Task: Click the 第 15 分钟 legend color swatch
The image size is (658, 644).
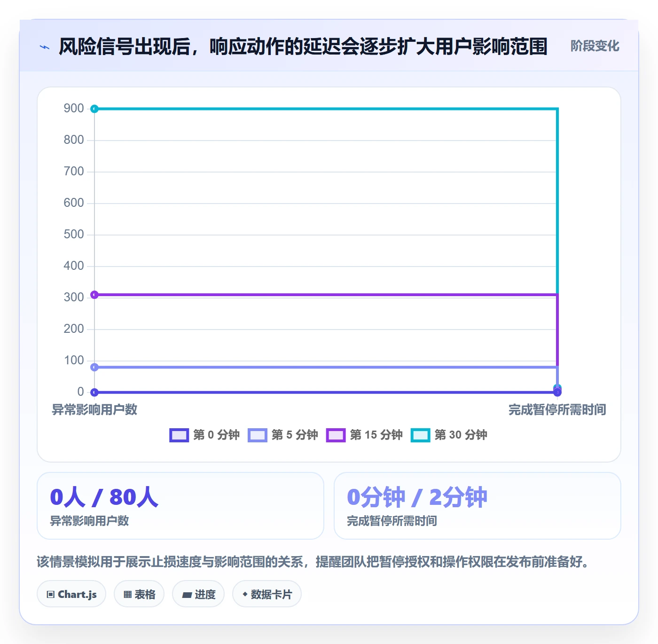Action: pyautogui.click(x=336, y=435)
